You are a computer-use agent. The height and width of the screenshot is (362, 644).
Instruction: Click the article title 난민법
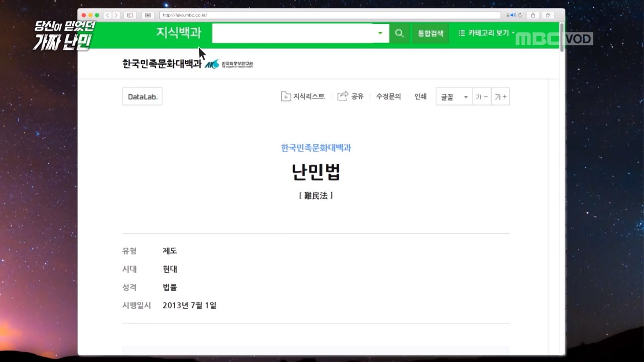[316, 172]
